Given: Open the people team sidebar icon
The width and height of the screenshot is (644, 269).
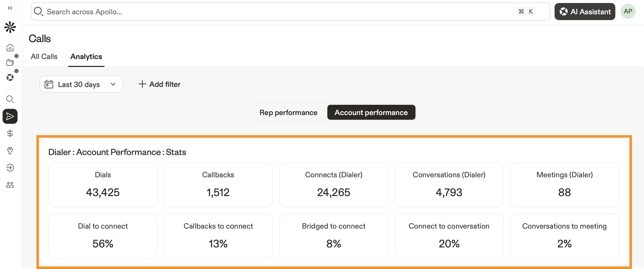Looking at the screenshot, I should (10, 185).
